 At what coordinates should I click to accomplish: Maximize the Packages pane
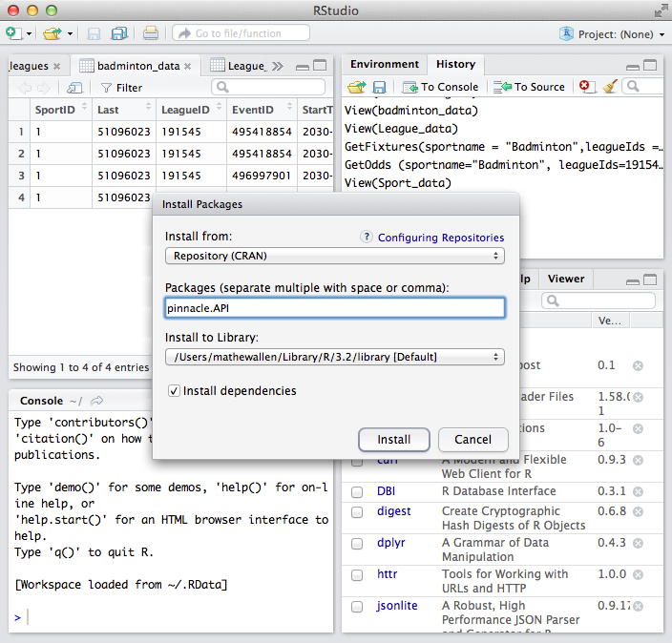[x=650, y=280]
